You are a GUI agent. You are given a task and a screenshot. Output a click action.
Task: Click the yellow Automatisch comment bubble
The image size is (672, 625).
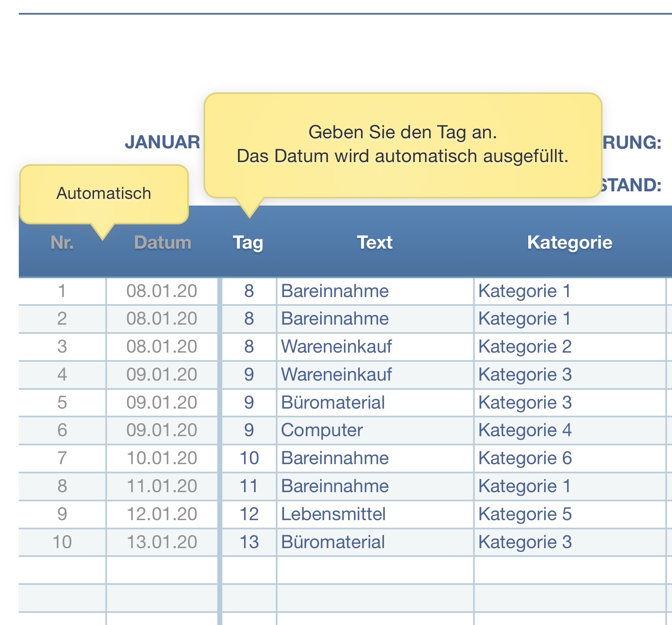pos(104,194)
